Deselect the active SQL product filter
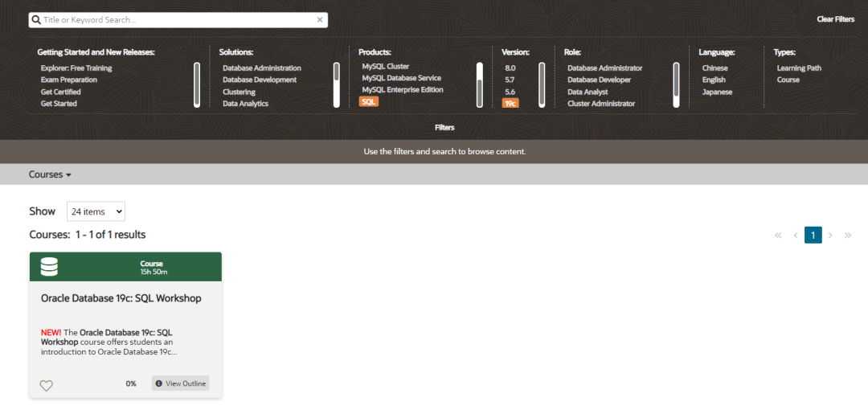This screenshot has height=414, width=868. [x=369, y=102]
